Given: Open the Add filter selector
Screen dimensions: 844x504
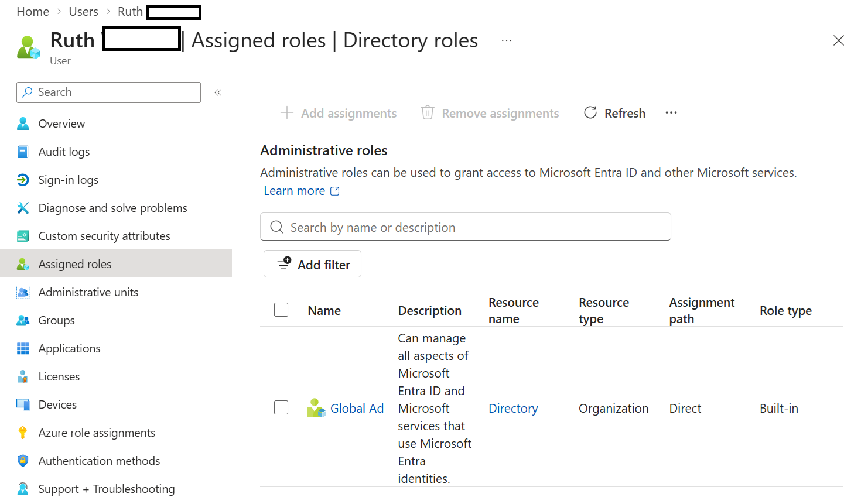Looking at the screenshot, I should click(x=312, y=264).
